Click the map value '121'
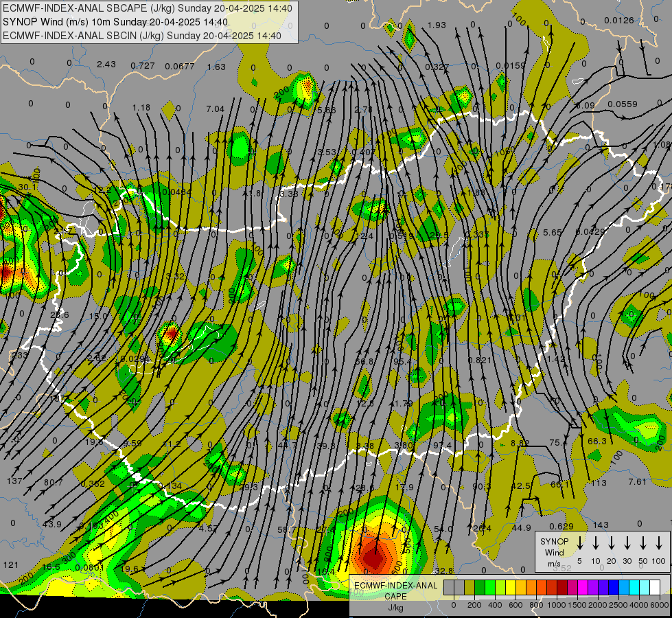This screenshot has height=618, width=672. 11,565
